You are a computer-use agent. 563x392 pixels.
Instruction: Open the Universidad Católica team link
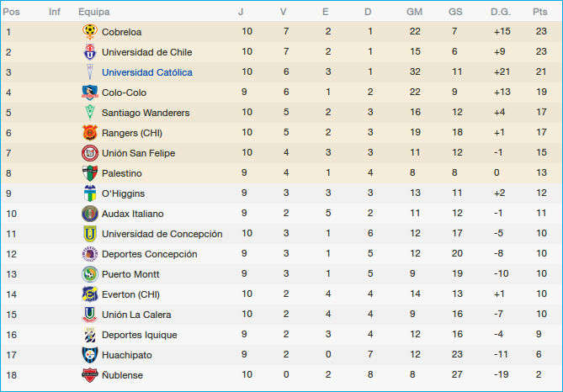pyautogui.click(x=146, y=72)
